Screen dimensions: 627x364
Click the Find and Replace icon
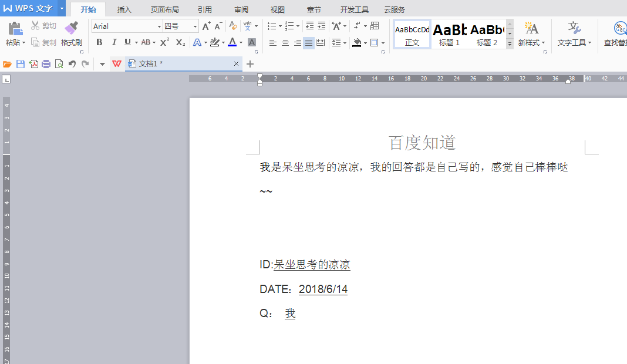point(620,28)
